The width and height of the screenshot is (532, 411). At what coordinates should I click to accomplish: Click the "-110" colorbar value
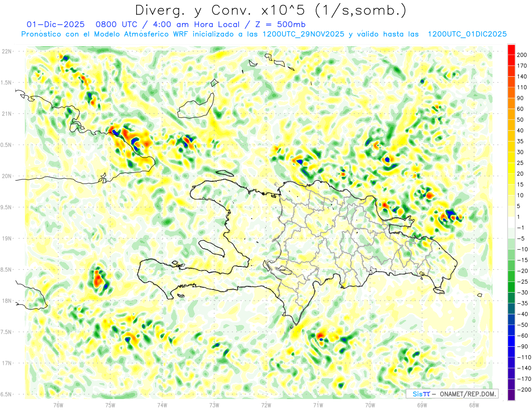(524, 357)
